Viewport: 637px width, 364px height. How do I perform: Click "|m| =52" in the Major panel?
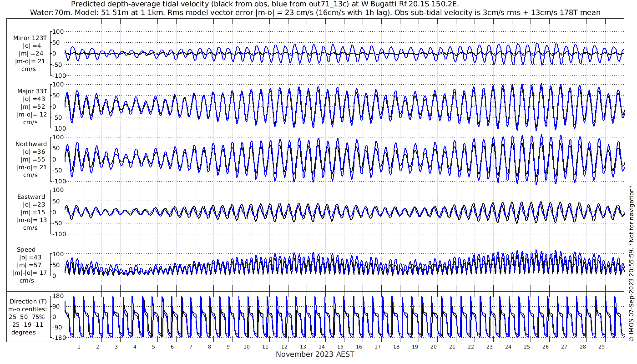33,107
